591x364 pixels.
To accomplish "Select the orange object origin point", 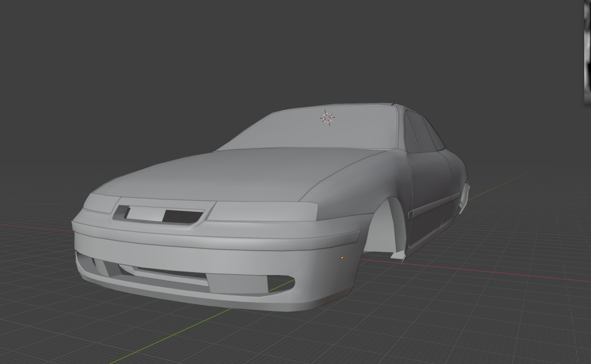I will tap(342, 258).
